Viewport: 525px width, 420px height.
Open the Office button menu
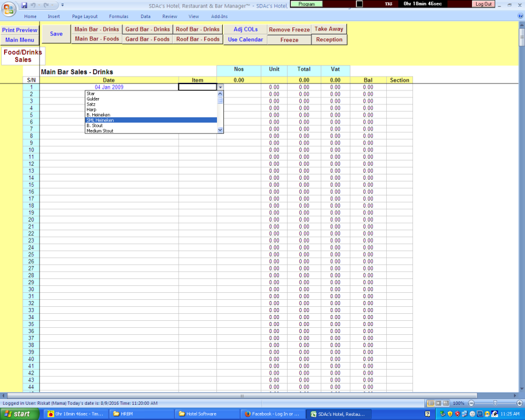tap(8, 9)
